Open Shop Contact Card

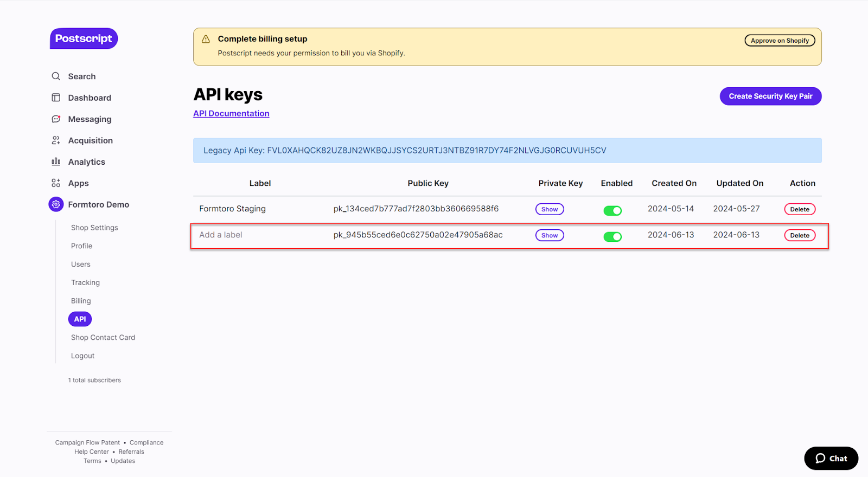[x=103, y=338]
